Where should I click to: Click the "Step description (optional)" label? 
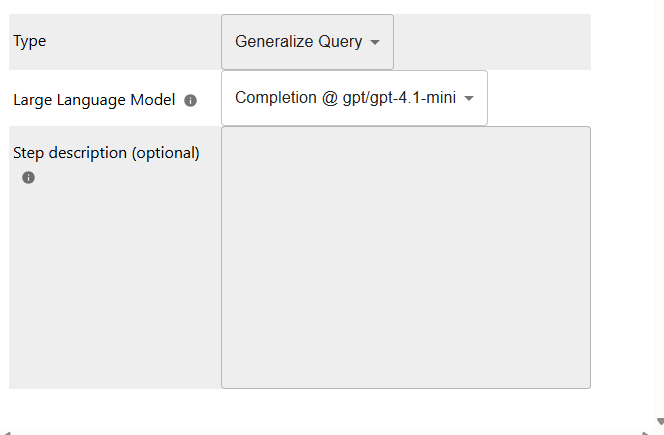[106, 153]
